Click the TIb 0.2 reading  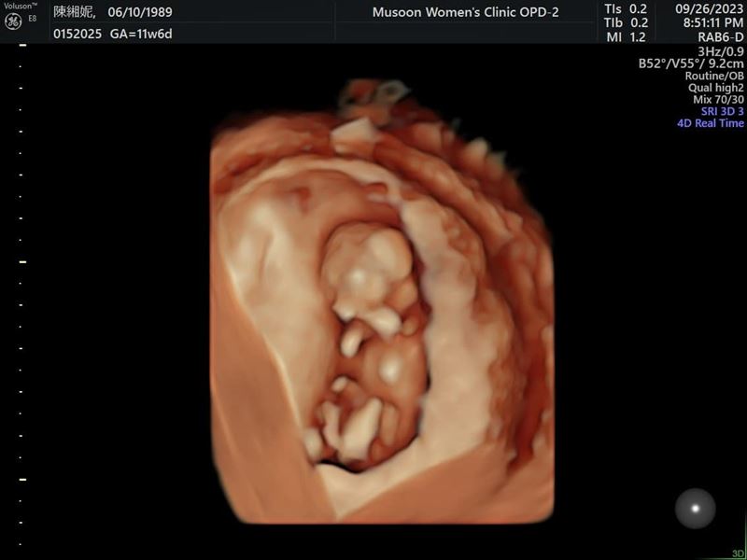(x=625, y=22)
